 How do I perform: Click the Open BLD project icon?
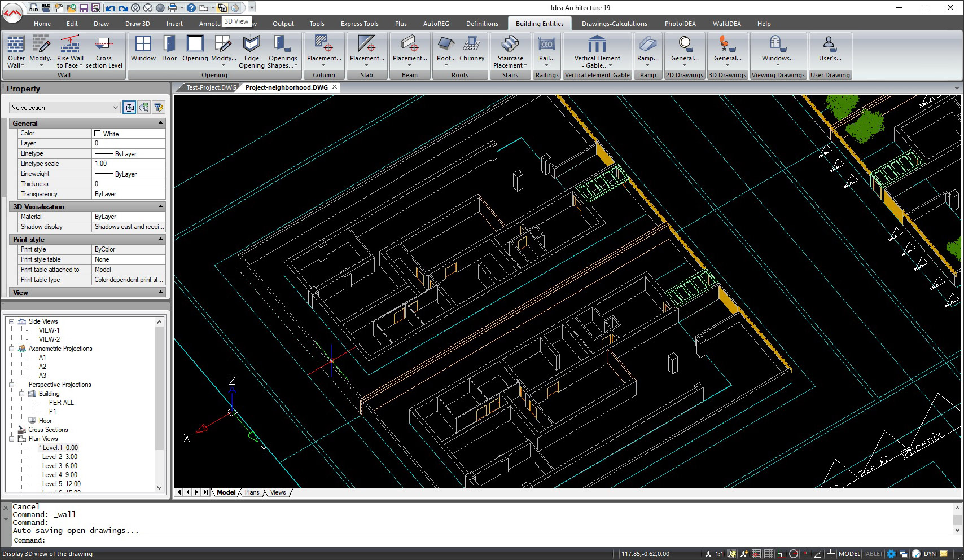point(46,8)
